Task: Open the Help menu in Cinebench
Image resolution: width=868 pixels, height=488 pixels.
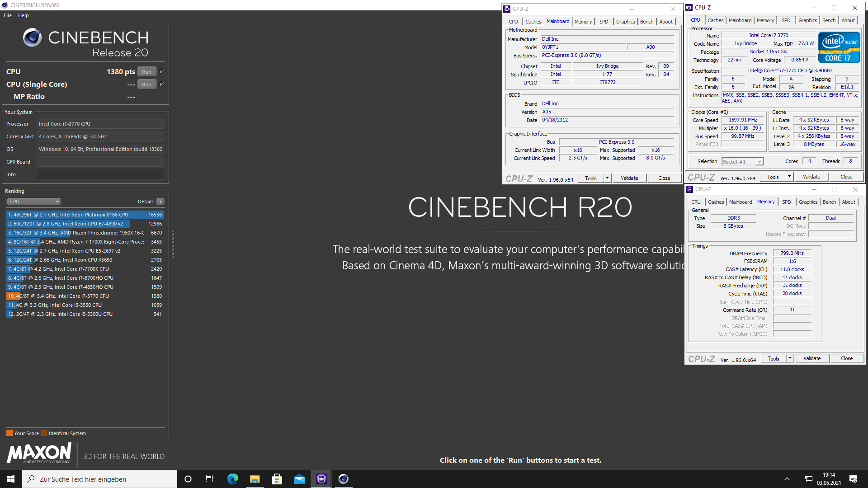Action: click(x=24, y=15)
